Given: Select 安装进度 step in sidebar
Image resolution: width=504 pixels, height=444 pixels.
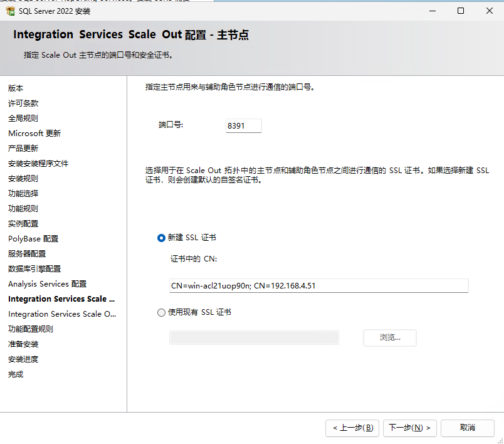Looking at the screenshot, I should tap(23, 359).
